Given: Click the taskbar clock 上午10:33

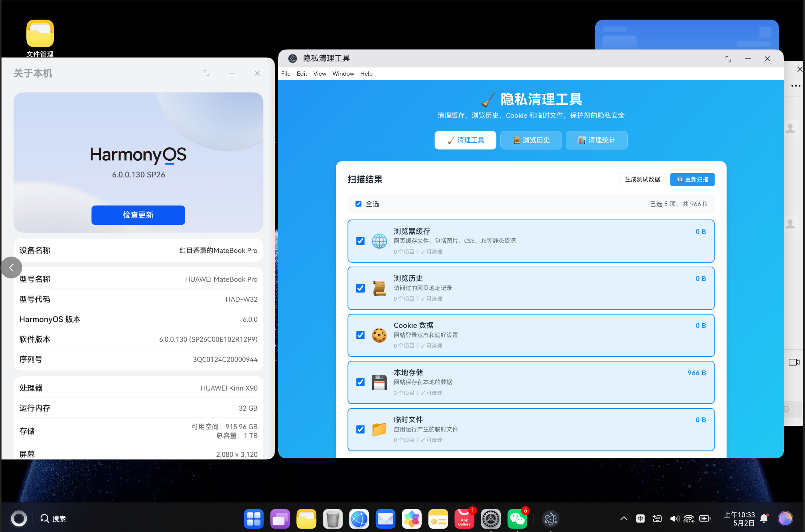Looking at the screenshot, I should pyautogui.click(x=739, y=518).
